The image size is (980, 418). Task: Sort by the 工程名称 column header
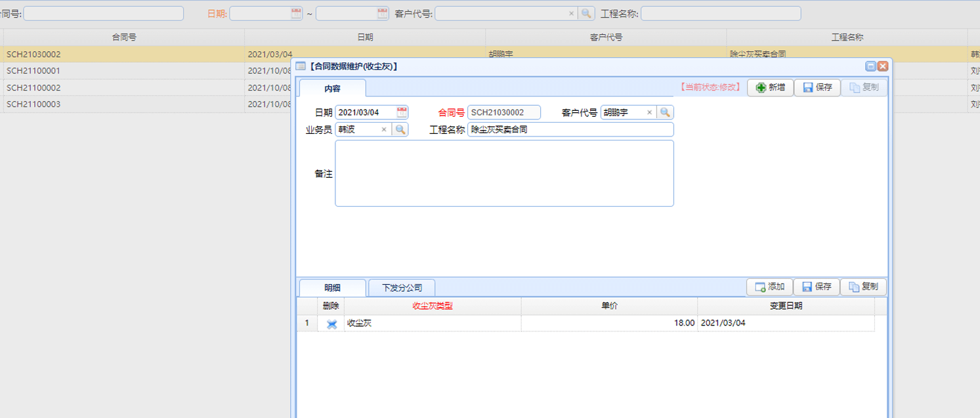click(847, 37)
